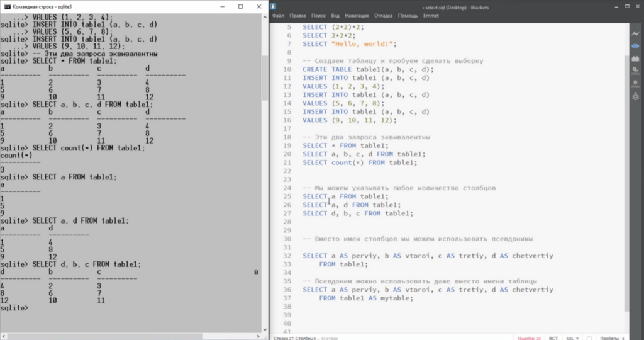644x340 pixels.
Task: Click VALUES (9, 10, 11, 12); on line 16
Action: point(350,120)
